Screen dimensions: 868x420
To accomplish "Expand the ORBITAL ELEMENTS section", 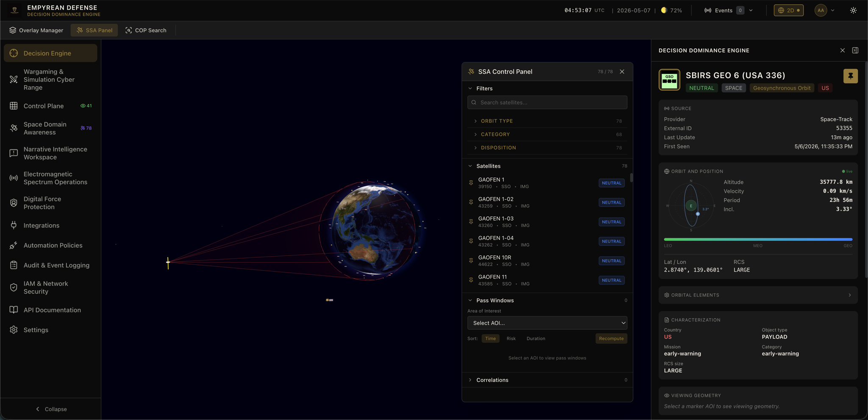I will click(758, 295).
